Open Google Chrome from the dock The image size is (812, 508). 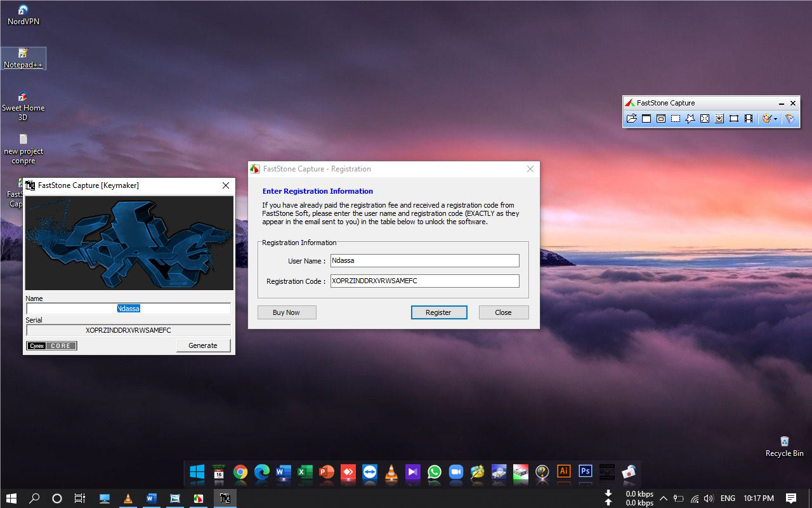[x=240, y=472]
